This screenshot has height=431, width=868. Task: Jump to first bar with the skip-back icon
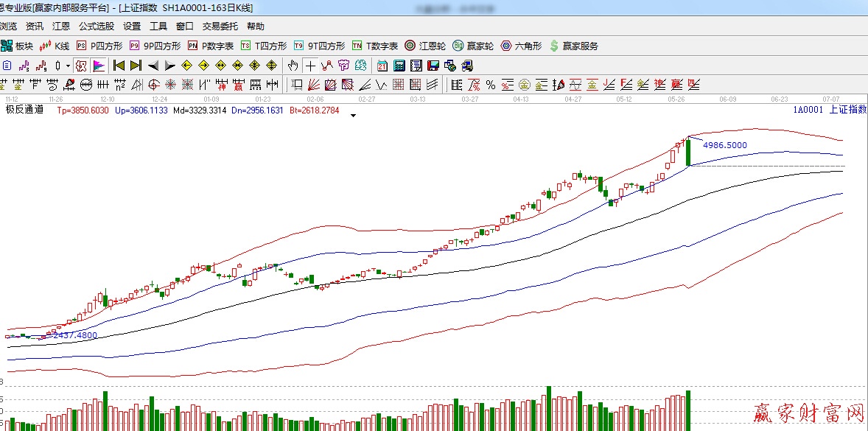coord(119,66)
